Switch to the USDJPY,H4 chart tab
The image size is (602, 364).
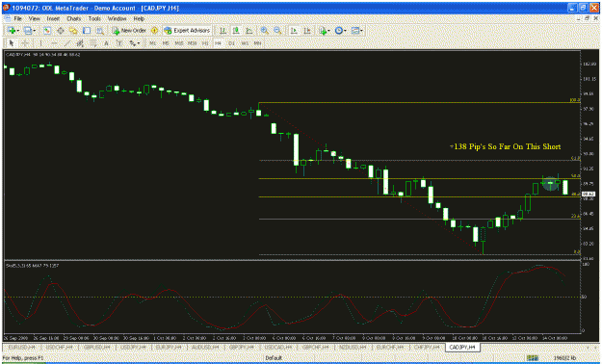(133, 347)
